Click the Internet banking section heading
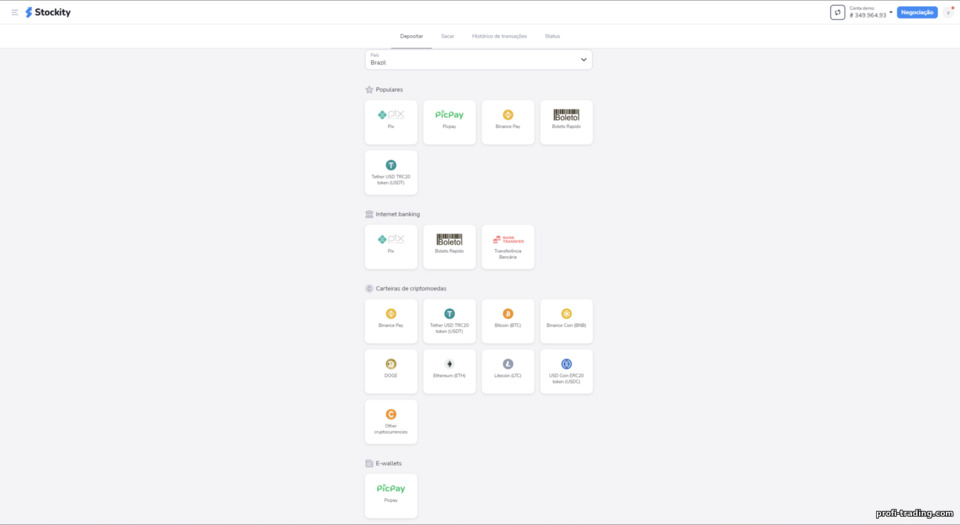 click(x=397, y=214)
